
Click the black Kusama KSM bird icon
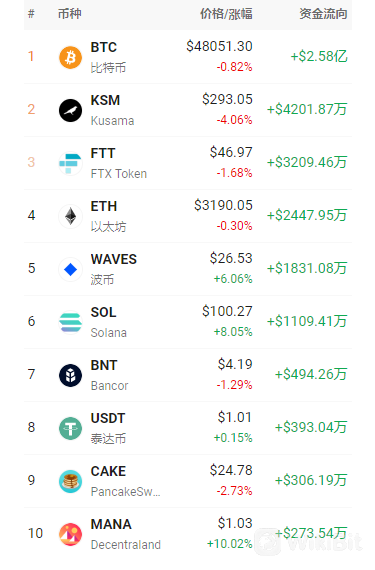tap(70, 110)
